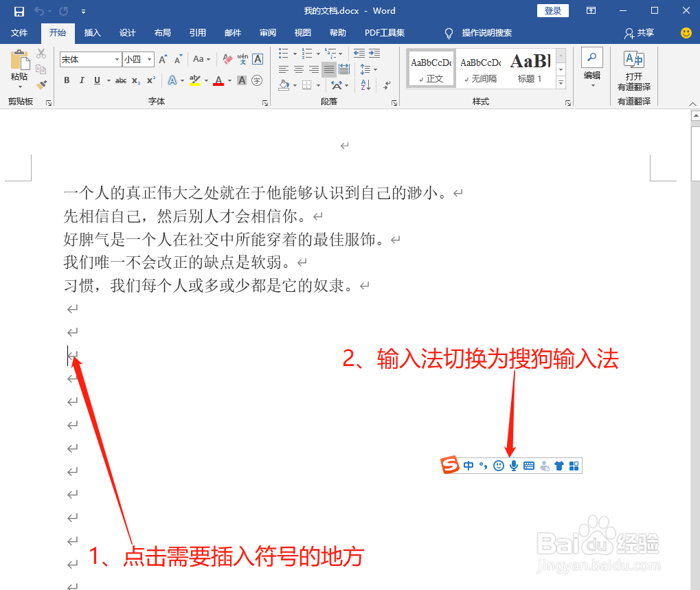
Task: Open the 编辑 search group button
Action: (x=592, y=67)
